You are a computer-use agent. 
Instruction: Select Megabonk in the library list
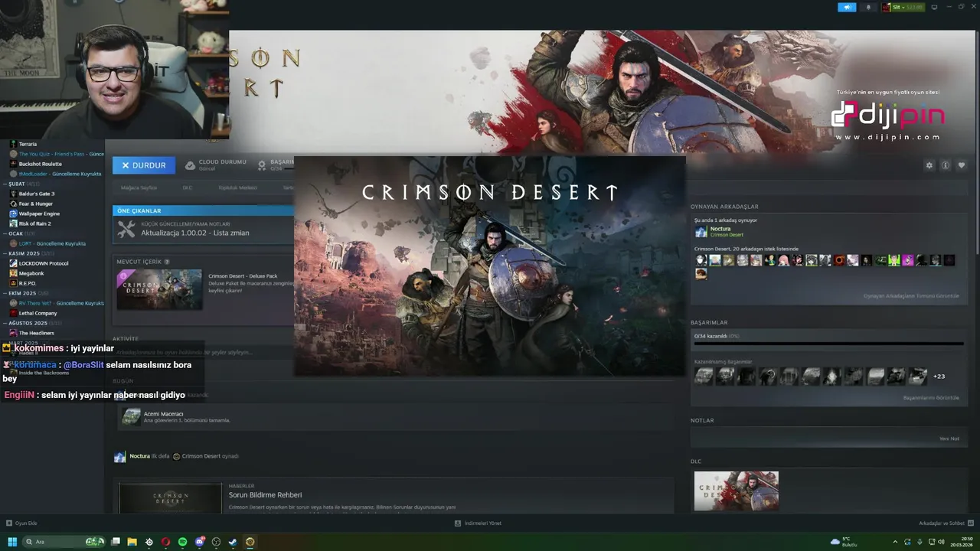coord(32,273)
